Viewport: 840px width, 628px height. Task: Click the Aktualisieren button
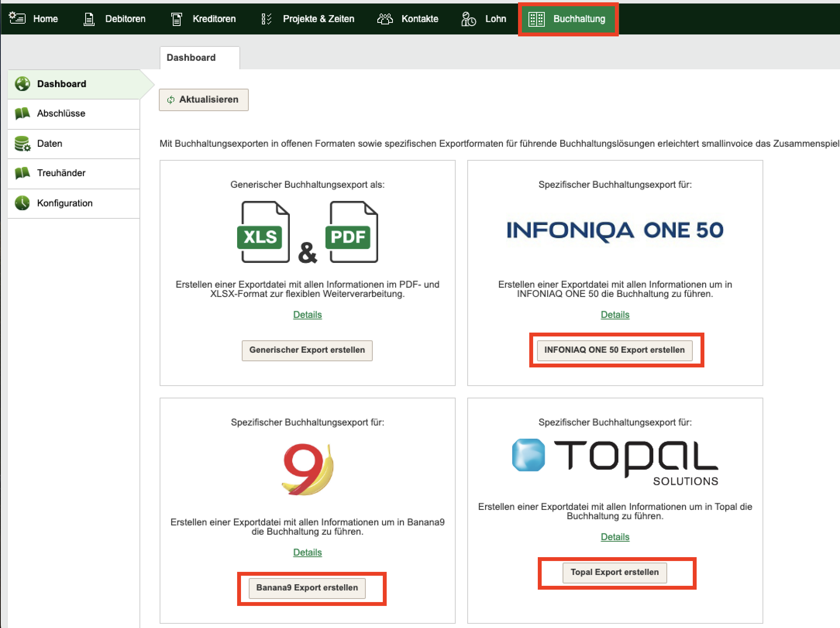coord(203,100)
